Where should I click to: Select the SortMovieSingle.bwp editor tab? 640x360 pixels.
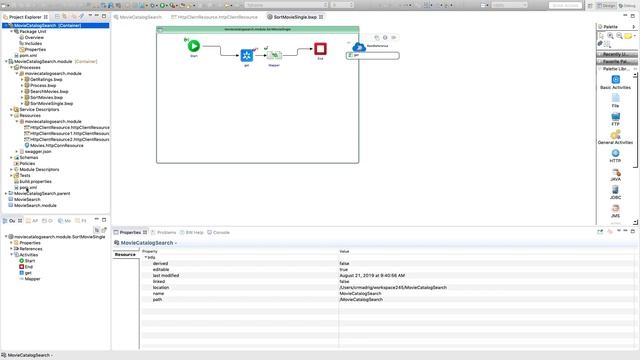point(295,17)
